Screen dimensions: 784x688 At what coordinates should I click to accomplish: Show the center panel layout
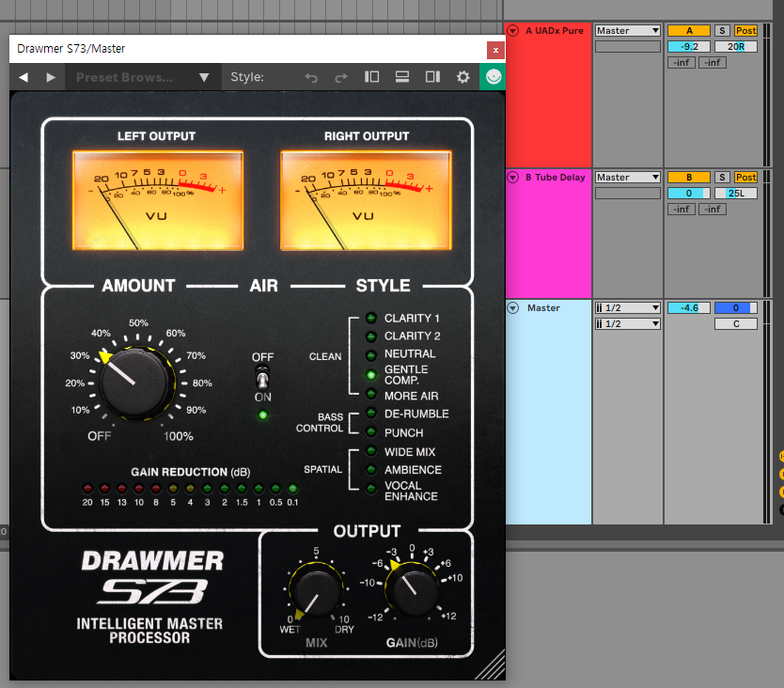click(x=402, y=77)
